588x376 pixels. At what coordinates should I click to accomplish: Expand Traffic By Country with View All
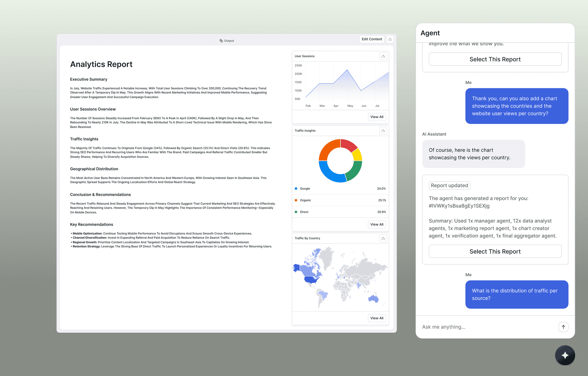[x=377, y=318]
